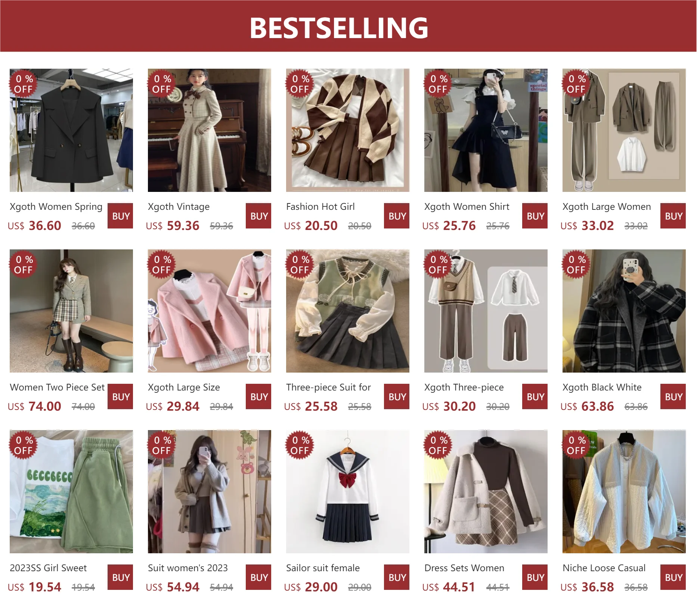Click BUY for Xgoth Women Spring blazer
The image size is (697, 616).
(x=120, y=216)
